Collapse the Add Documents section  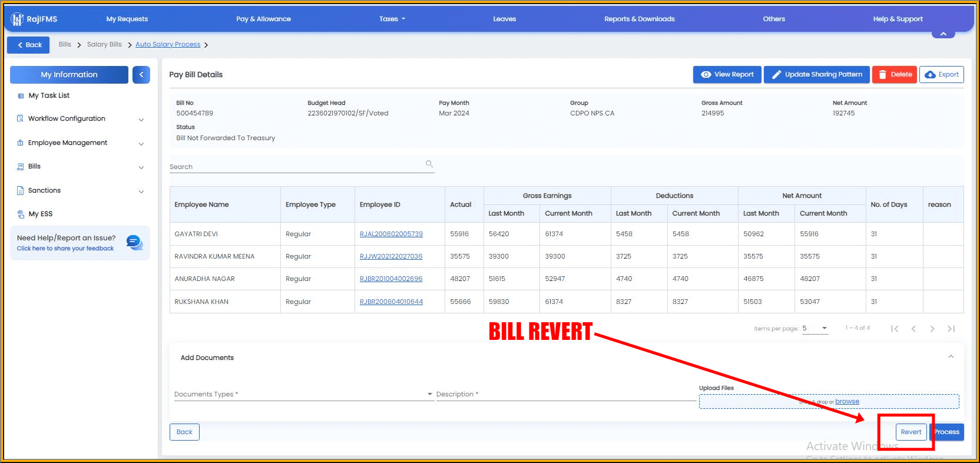(951, 357)
